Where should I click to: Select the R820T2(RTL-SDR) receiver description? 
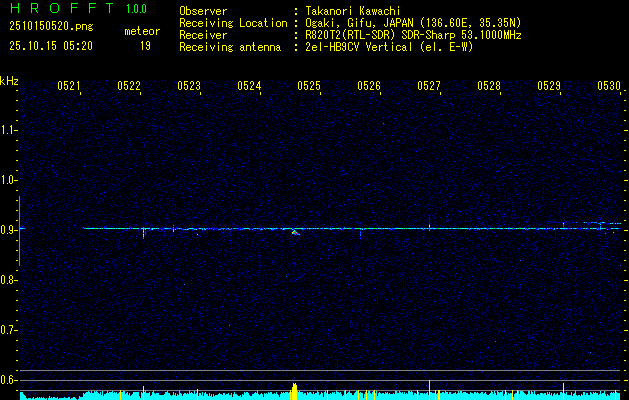tap(413, 35)
